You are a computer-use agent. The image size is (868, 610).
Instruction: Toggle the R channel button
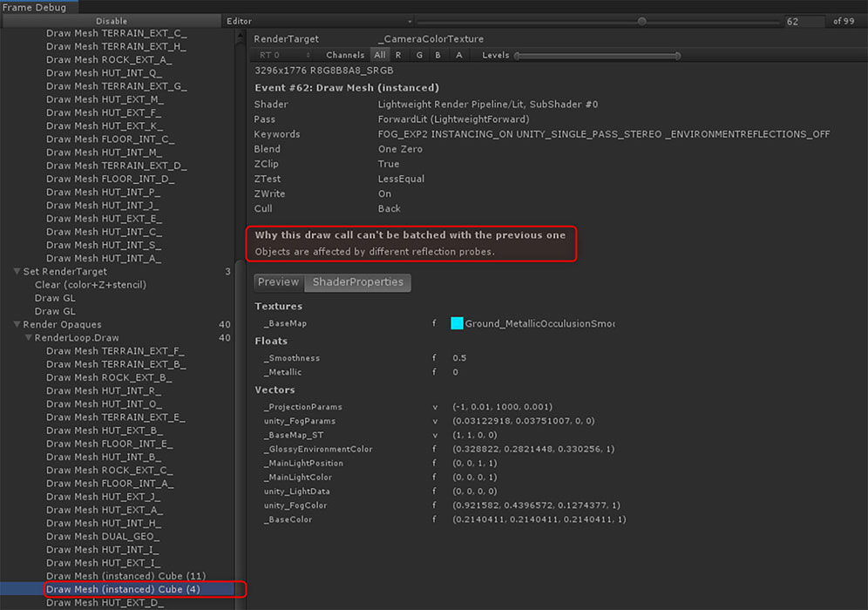coord(399,55)
